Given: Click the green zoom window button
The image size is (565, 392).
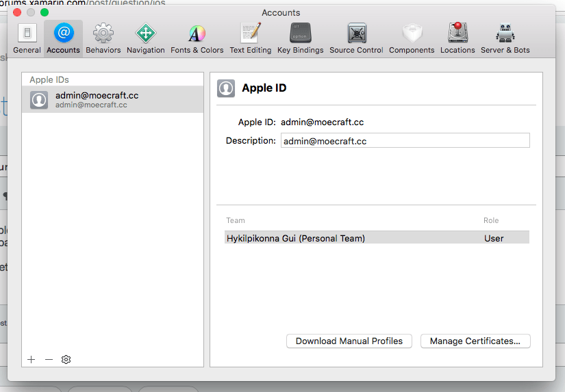Looking at the screenshot, I should (45, 12).
